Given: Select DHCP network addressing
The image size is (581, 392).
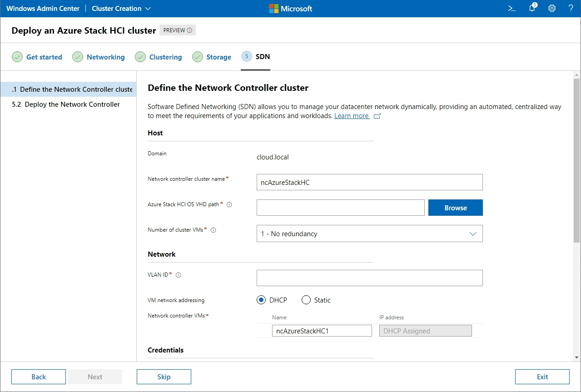Looking at the screenshot, I should point(261,300).
